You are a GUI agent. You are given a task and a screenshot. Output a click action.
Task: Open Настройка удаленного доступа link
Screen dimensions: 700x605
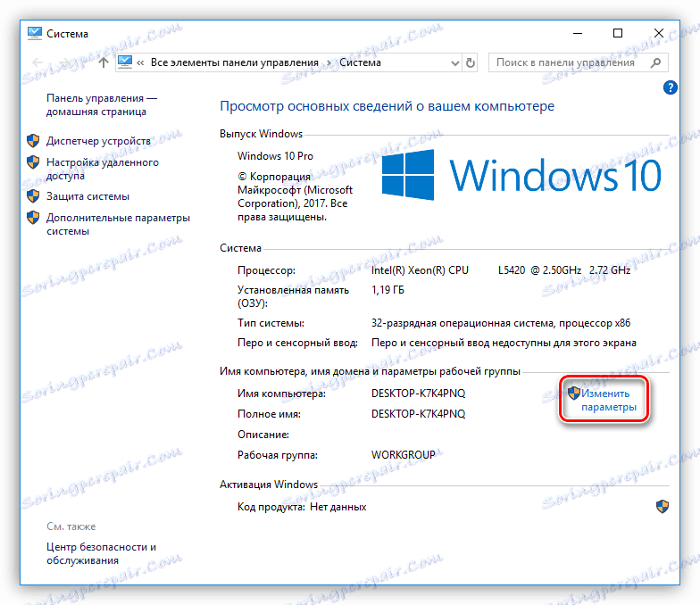(x=103, y=170)
